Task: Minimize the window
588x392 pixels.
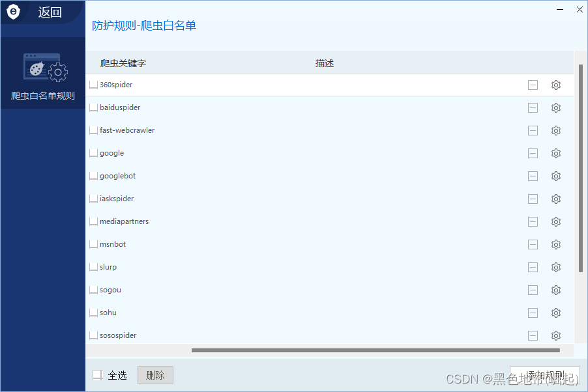Action: 560,9
